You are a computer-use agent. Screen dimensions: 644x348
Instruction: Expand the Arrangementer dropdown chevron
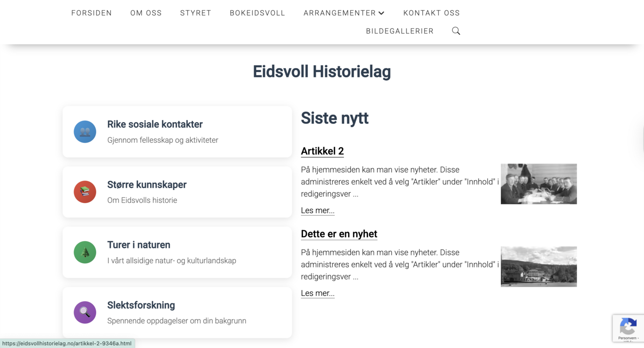point(381,13)
